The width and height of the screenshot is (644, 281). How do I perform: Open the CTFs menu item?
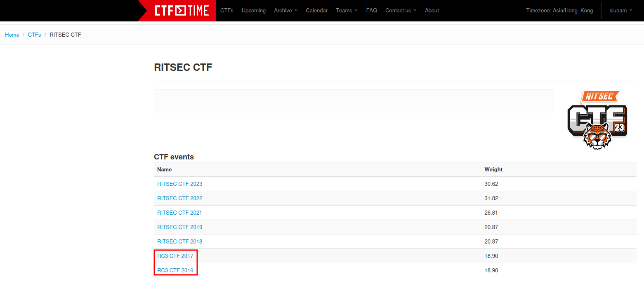click(x=227, y=10)
